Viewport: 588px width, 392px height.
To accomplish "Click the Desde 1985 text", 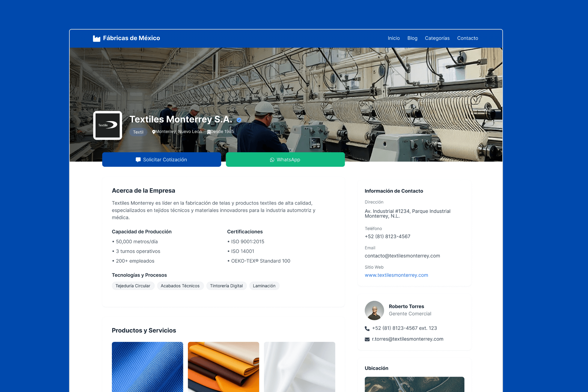I will 222,132.
